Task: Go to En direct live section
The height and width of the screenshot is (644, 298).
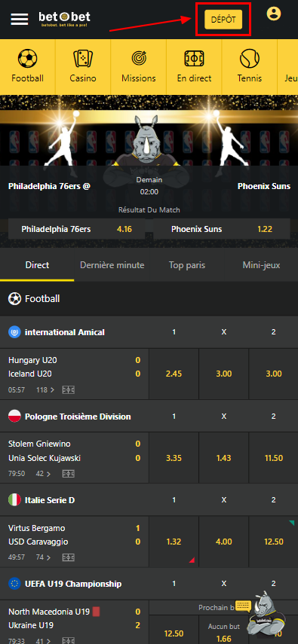Action: tap(195, 66)
